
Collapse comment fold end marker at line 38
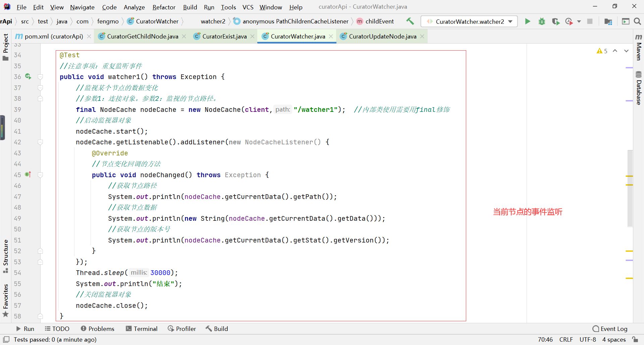(40, 98)
